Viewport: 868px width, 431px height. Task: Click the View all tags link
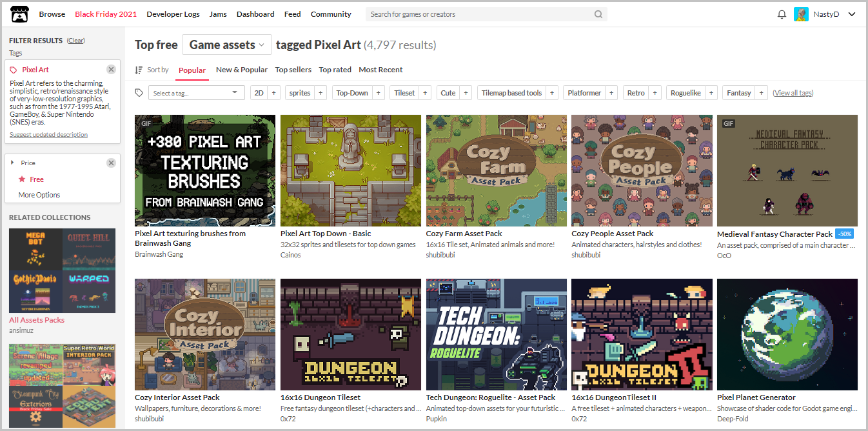point(794,93)
